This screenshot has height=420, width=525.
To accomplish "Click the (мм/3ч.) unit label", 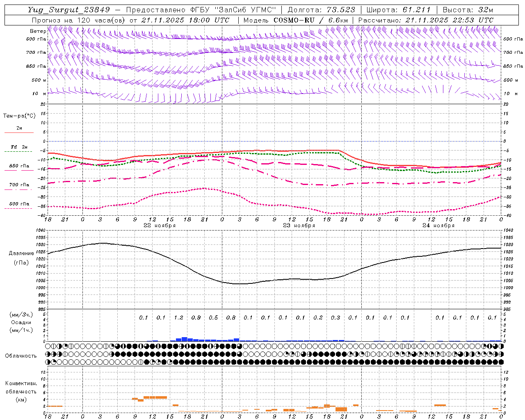I will tap(21, 315).
